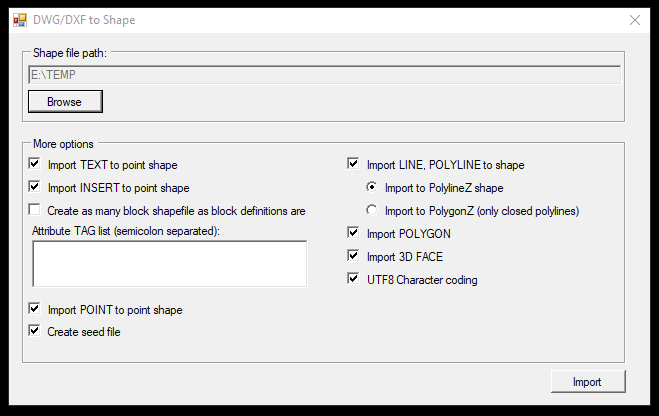Click the Attribute TAG list text box
This screenshot has height=416, width=659.
[170, 264]
